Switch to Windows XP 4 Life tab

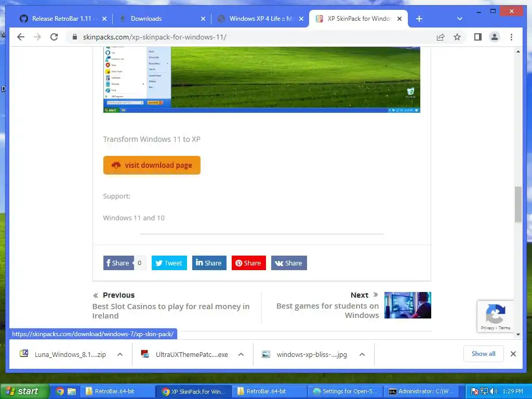tap(260, 19)
